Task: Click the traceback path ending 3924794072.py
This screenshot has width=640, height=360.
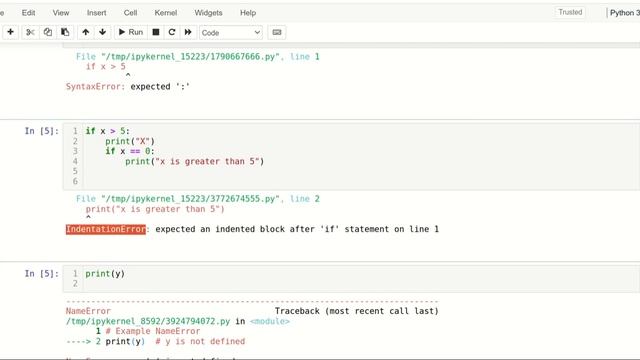Action: (148, 321)
